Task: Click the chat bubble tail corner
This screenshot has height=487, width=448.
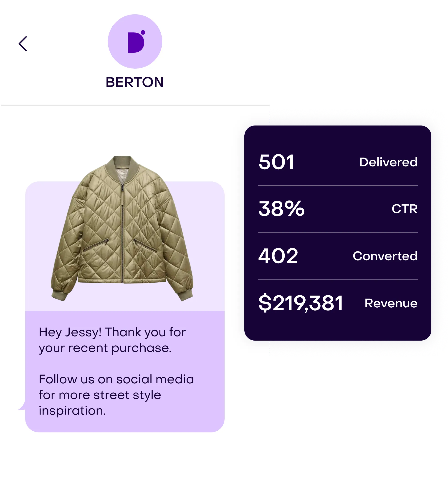Action: point(22,405)
